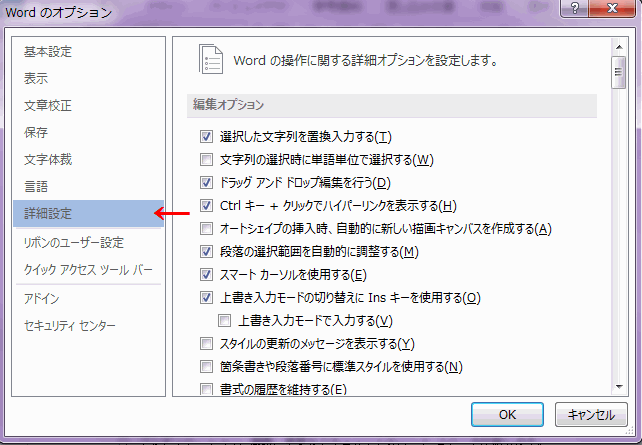Open クイック アクセス ツール バー category
Image resolution: width=642 pixels, height=445 pixels.
click(88, 269)
